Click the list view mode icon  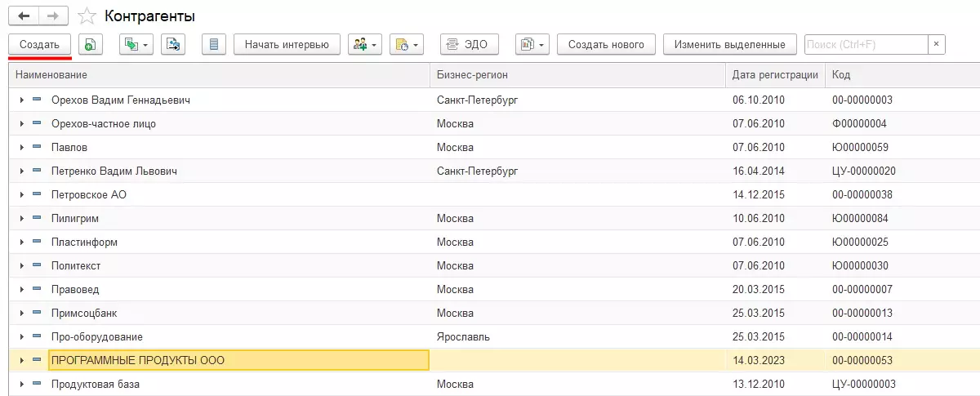[x=213, y=45]
